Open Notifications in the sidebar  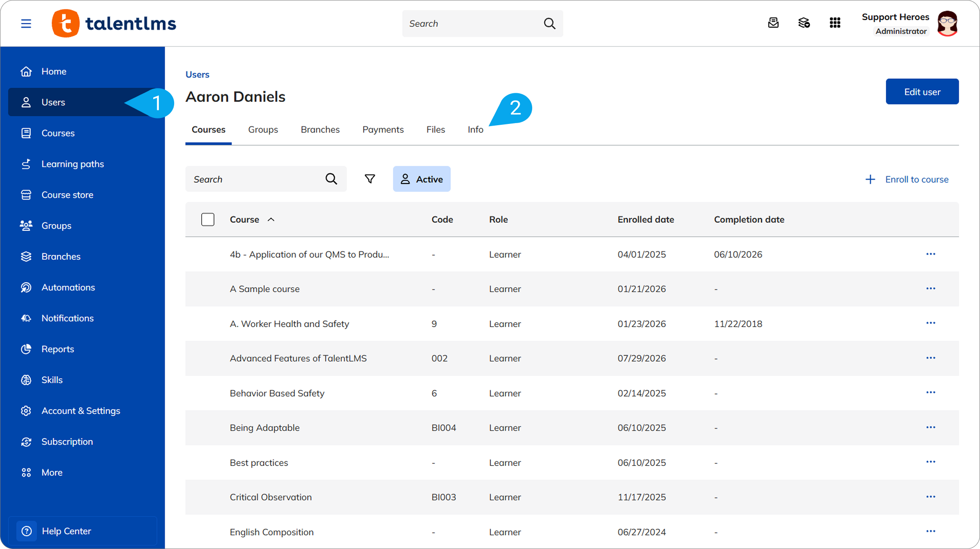(x=83, y=318)
